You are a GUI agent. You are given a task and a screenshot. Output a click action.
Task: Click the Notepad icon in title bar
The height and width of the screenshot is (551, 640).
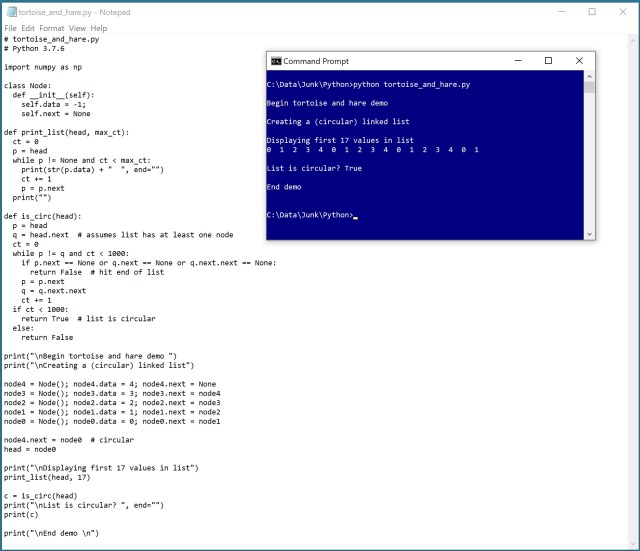coord(9,11)
